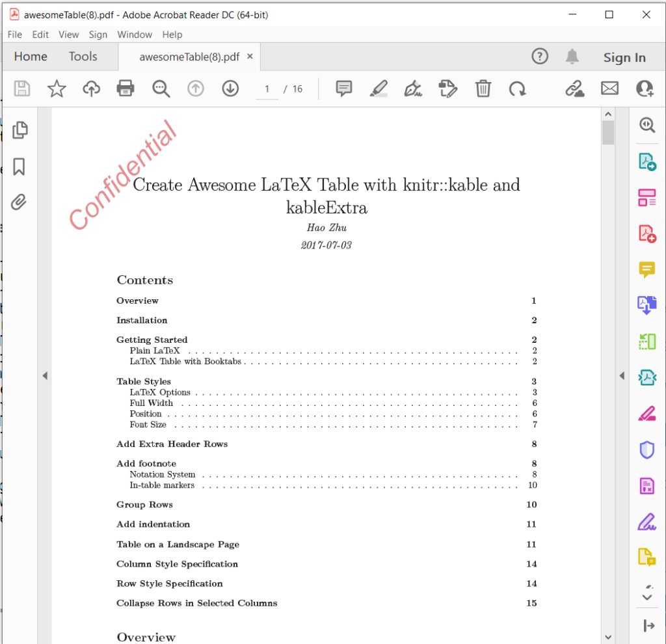Click the page number field
666x644 pixels.
[267, 89]
